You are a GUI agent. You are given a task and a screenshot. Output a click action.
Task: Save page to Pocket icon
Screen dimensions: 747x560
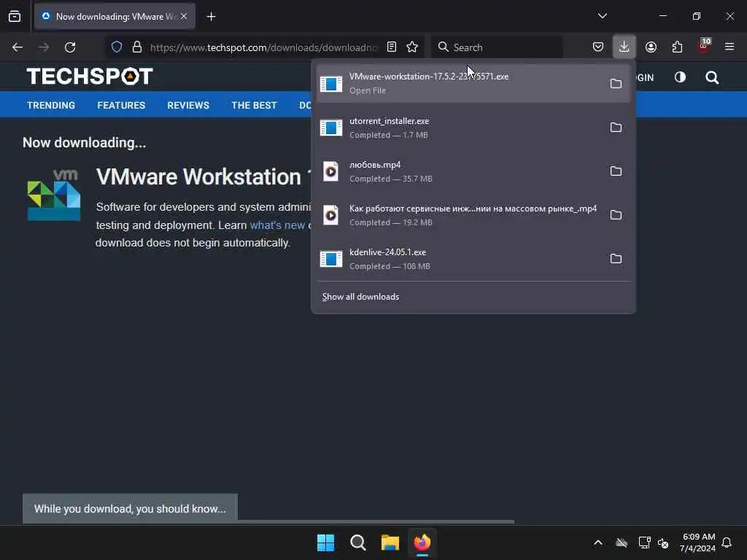[598, 47]
